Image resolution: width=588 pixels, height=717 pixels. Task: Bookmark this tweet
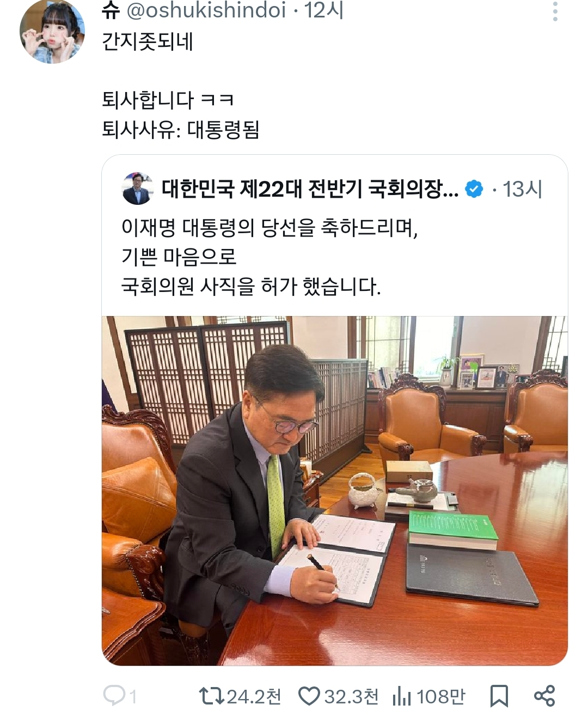499,696
